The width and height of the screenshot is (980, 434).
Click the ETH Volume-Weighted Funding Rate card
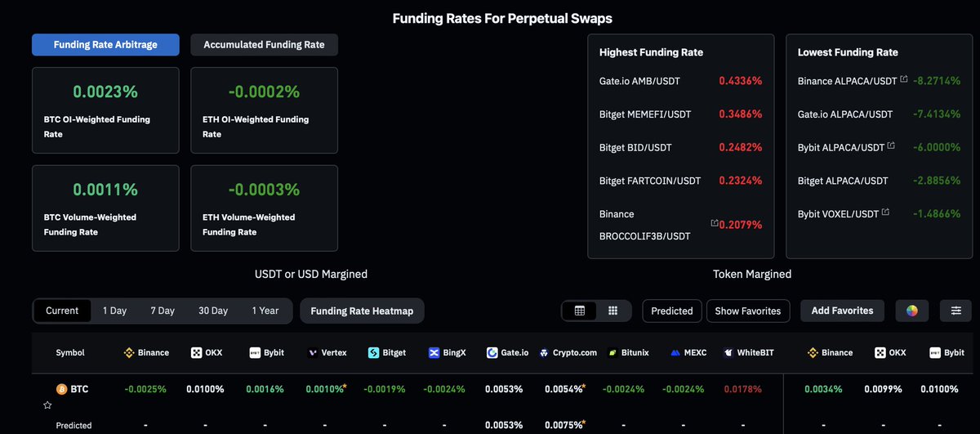[264, 208]
